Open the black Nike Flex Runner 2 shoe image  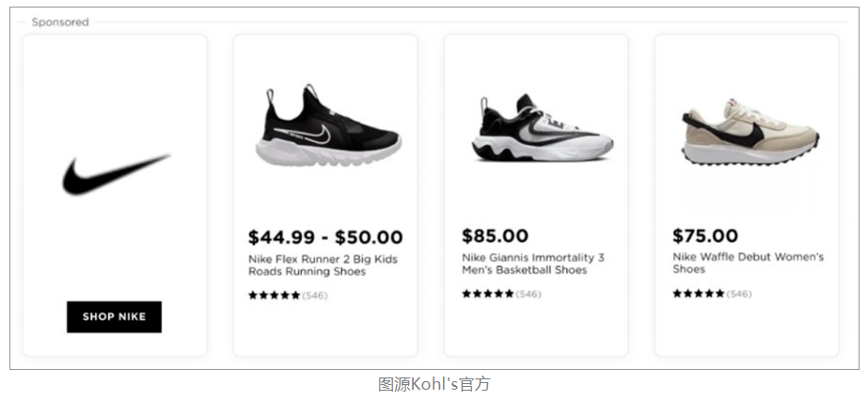[x=328, y=125]
